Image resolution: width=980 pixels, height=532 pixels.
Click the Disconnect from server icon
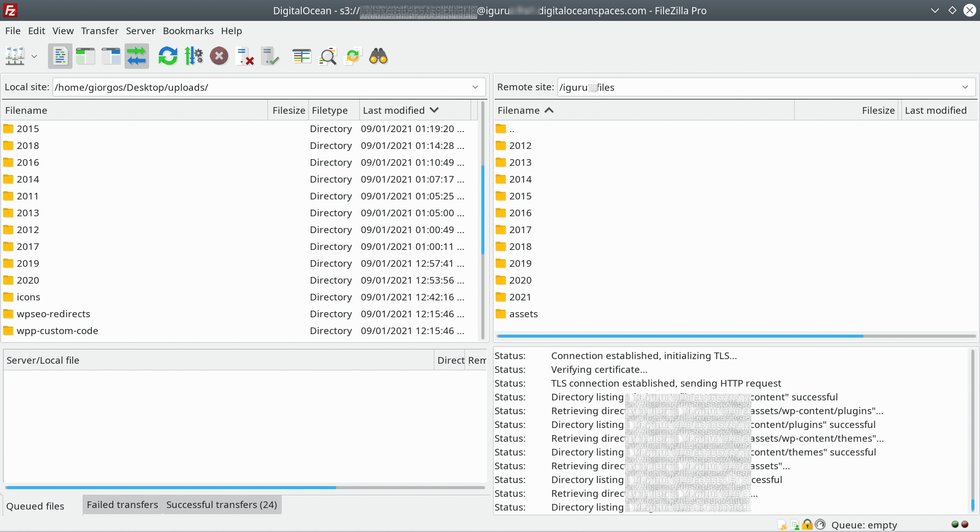245,56
